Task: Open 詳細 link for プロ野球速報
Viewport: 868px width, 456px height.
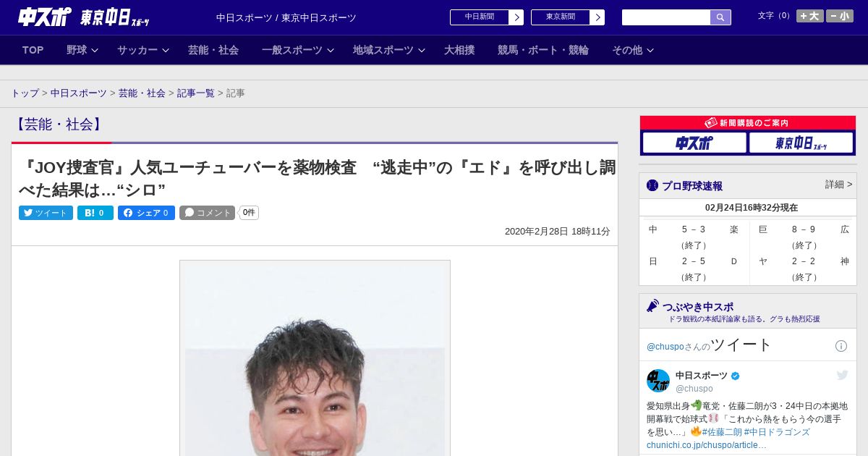Action: tap(838, 185)
